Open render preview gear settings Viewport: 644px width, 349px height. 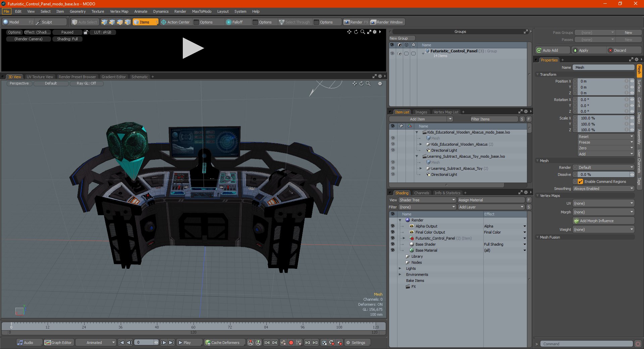(375, 32)
